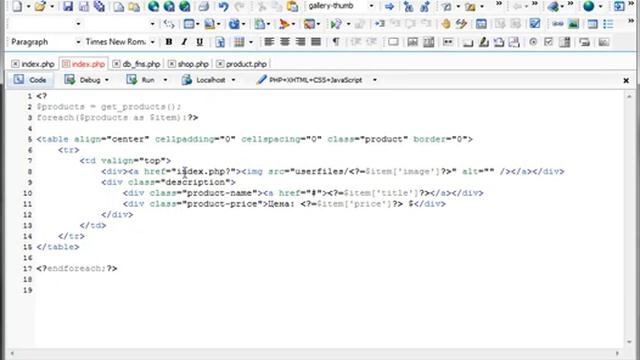The image size is (640, 360).
Task: Click the New document icon
Action: [x=17, y=6]
